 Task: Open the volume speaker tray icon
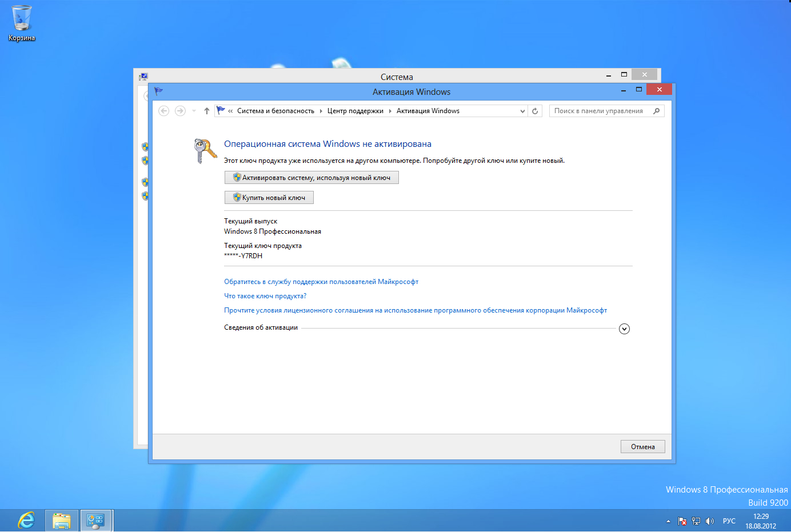pyautogui.click(x=710, y=521)
